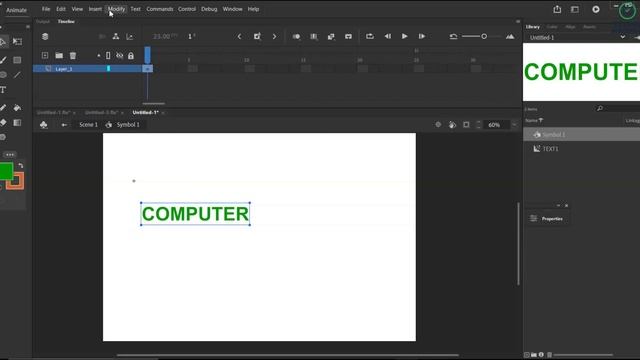This screenshot has width=640, height=360.
Task: Search the library with magnifier icon
Action: pos(600,108)
